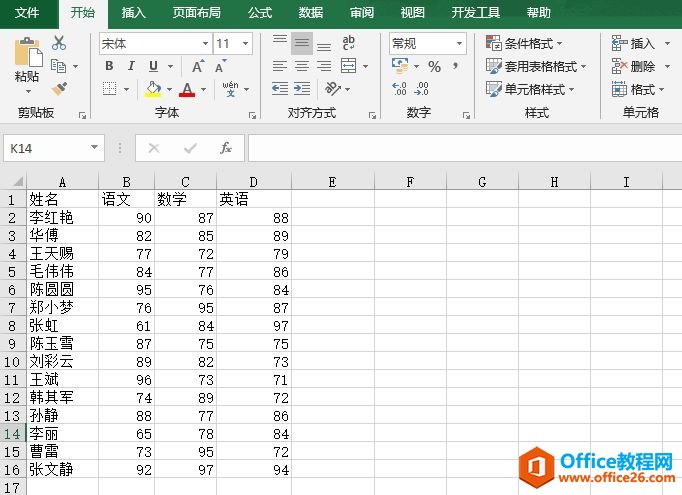Screen dimensions: 682x495
Task: Apply comma style format
Action: tap(455, 66)
